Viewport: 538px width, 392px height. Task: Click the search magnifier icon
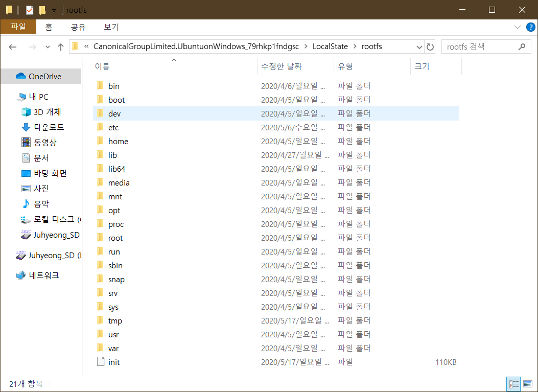tap(522, 47)
